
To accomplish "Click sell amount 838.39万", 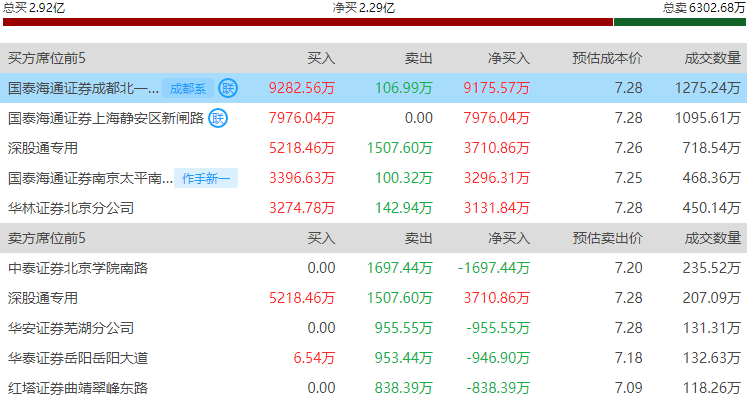I will click(x=404, y=388).
